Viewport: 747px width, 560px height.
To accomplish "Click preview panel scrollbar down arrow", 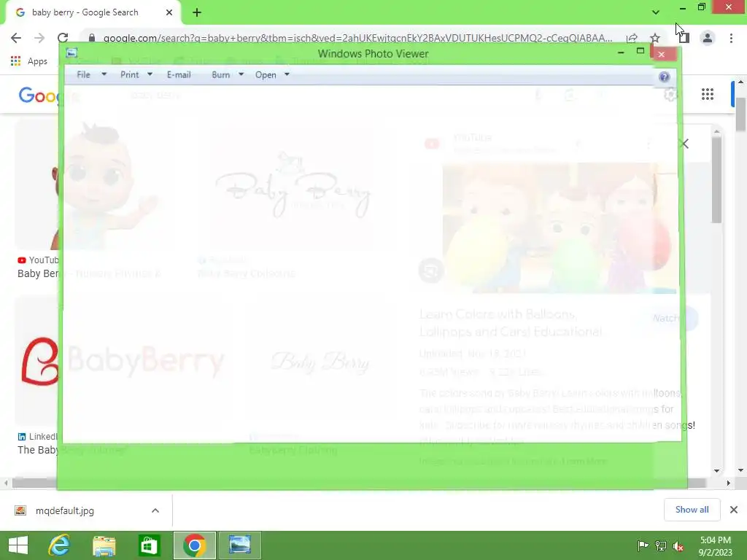I will pos(717,470).
